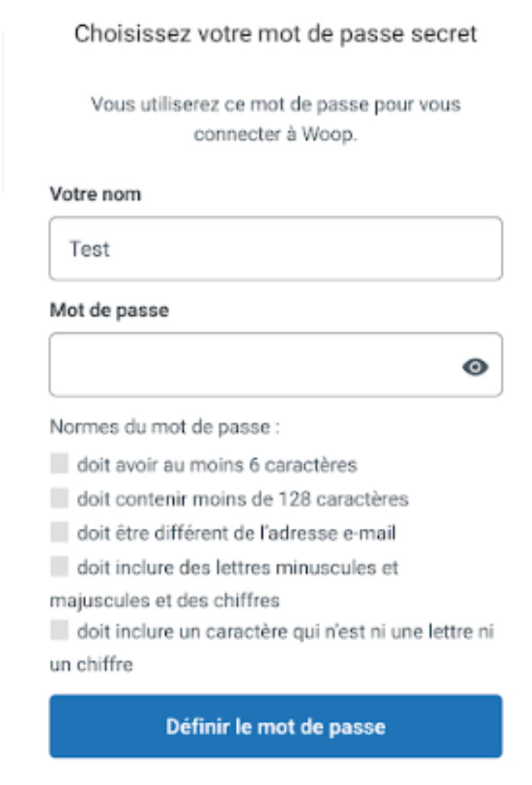Click the wrapped line majuscules et des chiffres
Screen dimensions: 532x785
click(165, 601)
